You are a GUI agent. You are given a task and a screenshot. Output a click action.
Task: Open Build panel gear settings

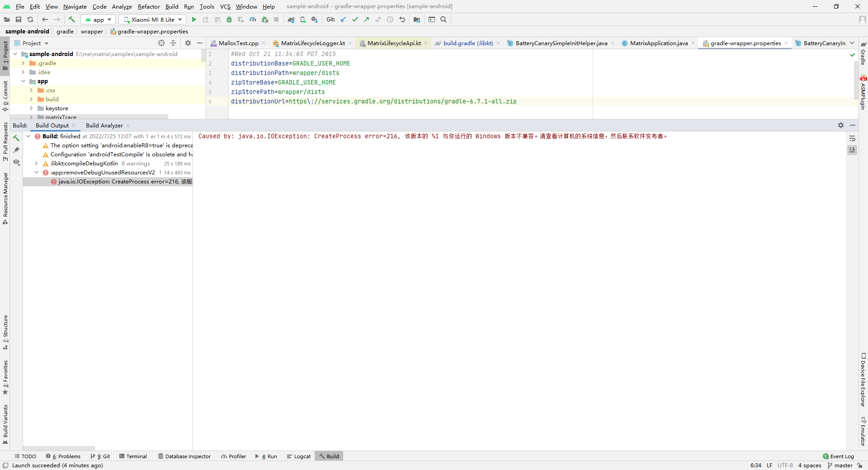[841, 125]
